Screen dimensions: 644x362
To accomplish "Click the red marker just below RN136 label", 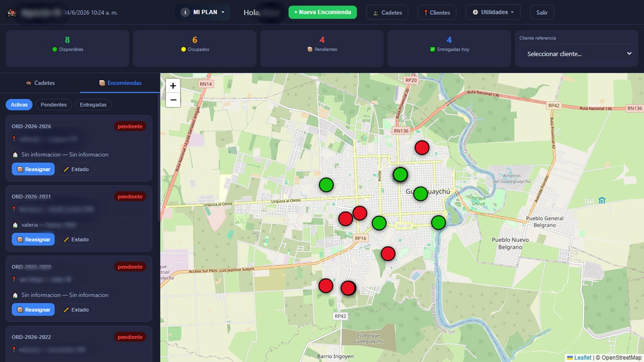I will click(x=422, y=147).
